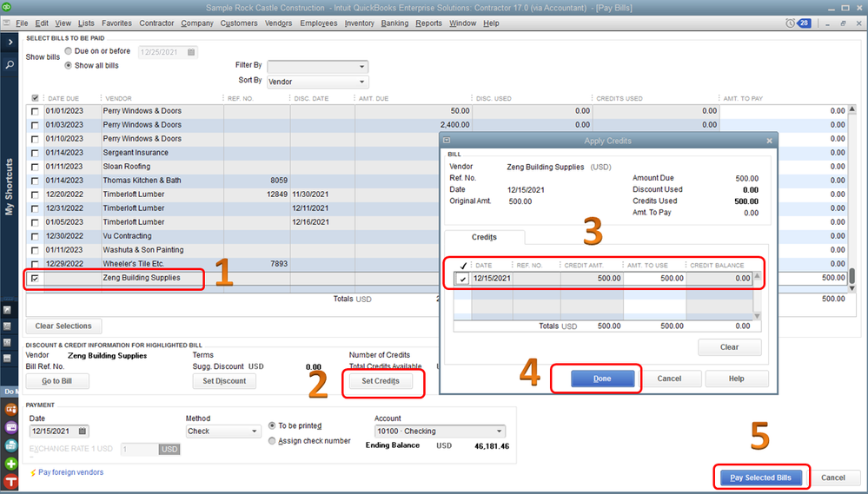
Task: Check the Thomas Kitchen & Bath bill checkbox
Action: coord(35,181)
